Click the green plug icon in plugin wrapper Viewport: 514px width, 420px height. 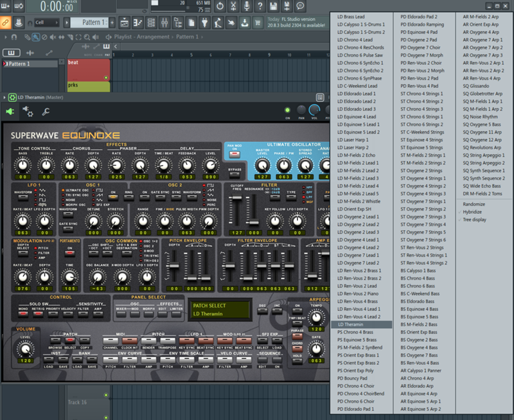pyautogui.click(x=10, y=112)
